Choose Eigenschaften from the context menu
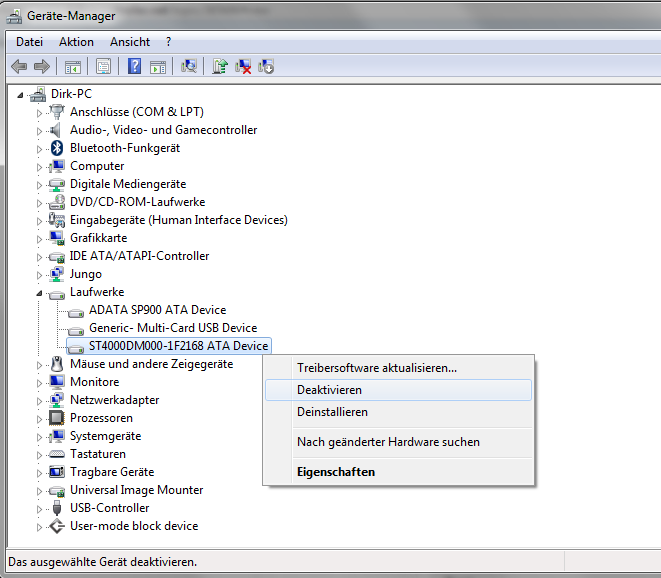Viewport: 661px width, 578px height. pyautogui.click(x=398, y=472)
